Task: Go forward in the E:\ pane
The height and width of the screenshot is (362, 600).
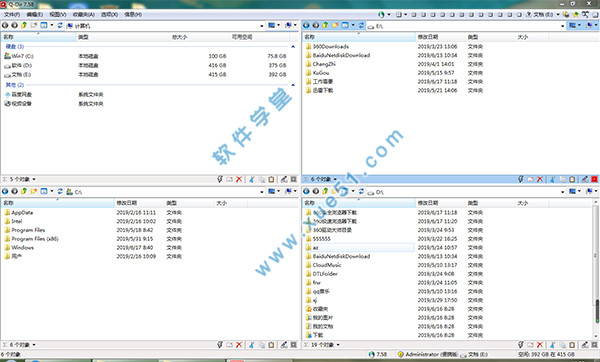Action: (x=316, y=25)
